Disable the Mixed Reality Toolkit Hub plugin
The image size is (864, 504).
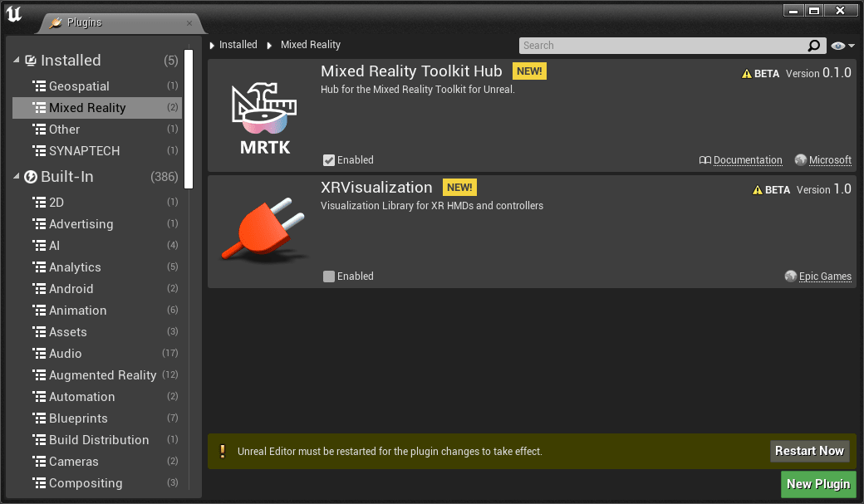329,160
